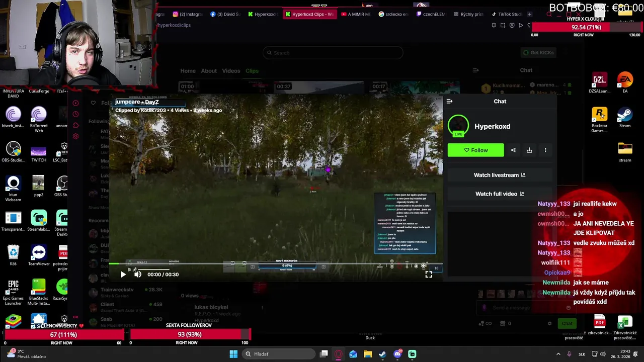The height and width of the screenshot is (362, 644).
Task: Open Rockstar Games Launcher shortcut
Action: pyautogui.click(x=599, y=120)
